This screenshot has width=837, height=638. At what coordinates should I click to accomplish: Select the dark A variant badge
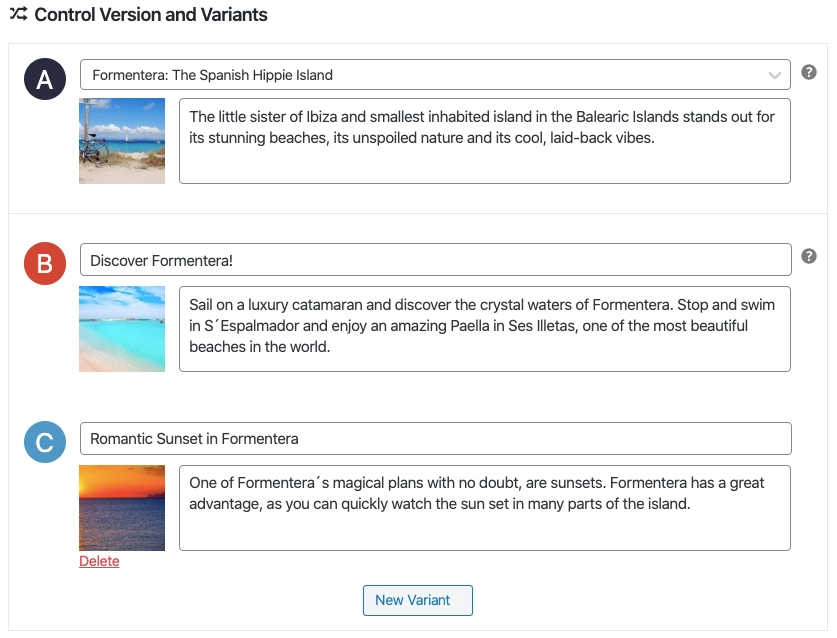[45, 79]
